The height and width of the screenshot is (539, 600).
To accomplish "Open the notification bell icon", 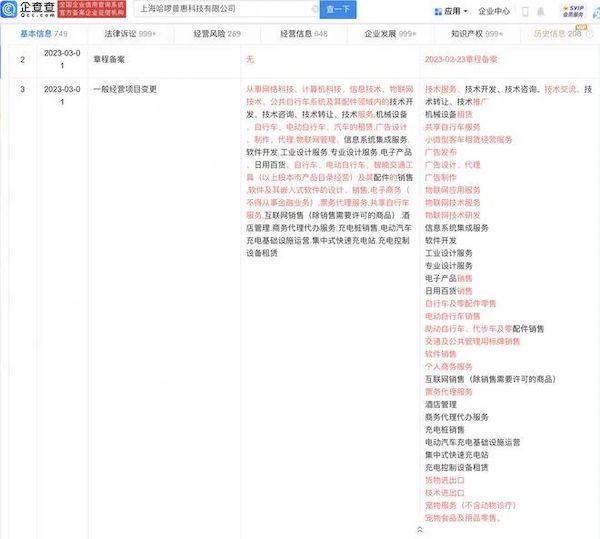I will coord(540,11).
